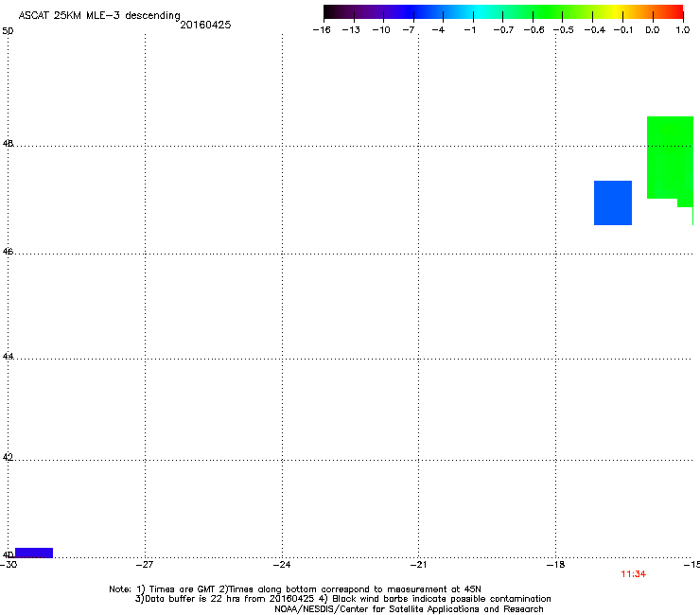Click the title 'ASCAT 25KM MLE-3 descending'
This screenshot has width=700, height=615.
click(x=99, y=15)
